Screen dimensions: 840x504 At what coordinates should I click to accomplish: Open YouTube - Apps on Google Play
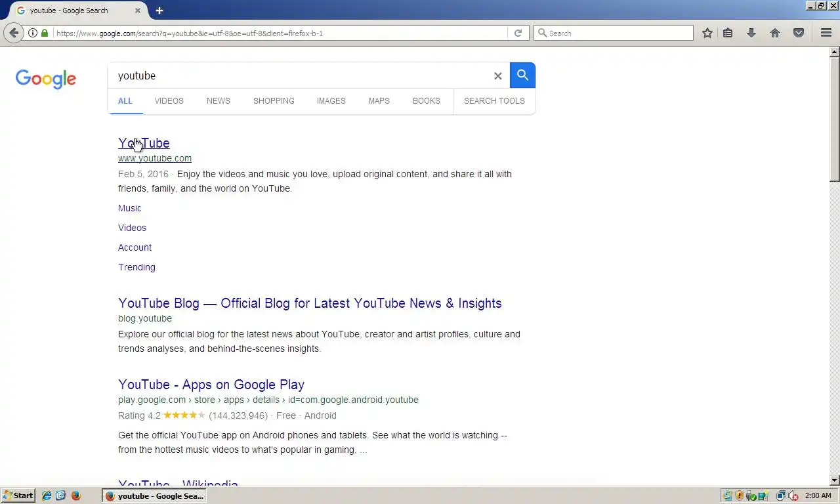click(211, 385)
